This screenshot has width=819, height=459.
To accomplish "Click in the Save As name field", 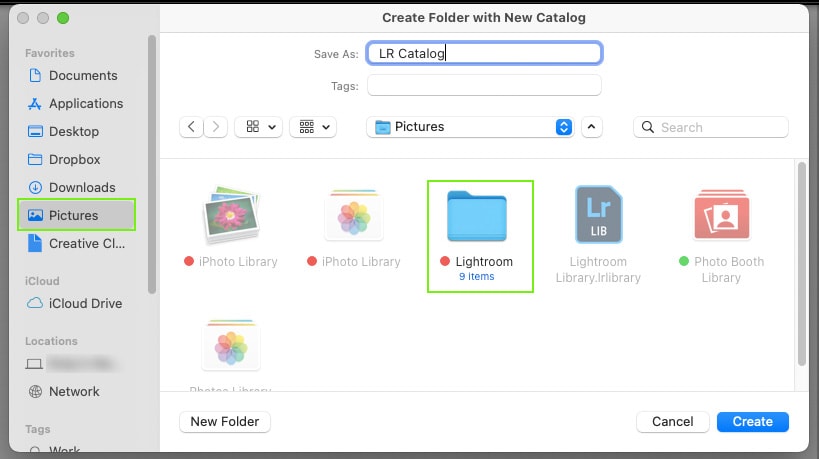I will click(484, 53).
